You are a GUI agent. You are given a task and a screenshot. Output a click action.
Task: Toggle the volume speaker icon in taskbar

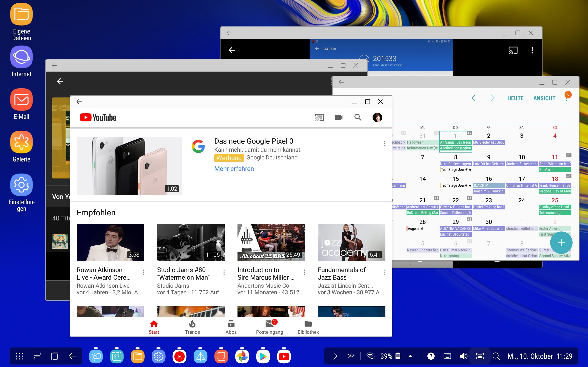(x=463, y=356)
